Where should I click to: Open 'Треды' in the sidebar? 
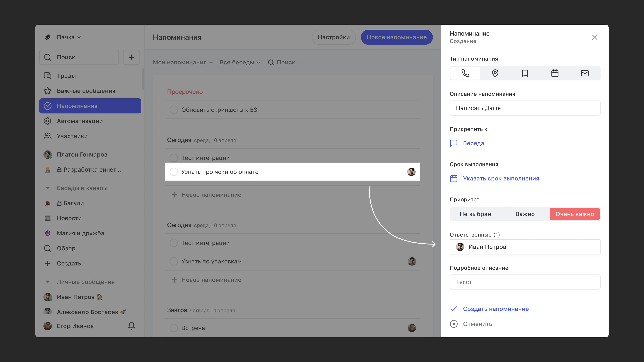[x=66, y=76]
